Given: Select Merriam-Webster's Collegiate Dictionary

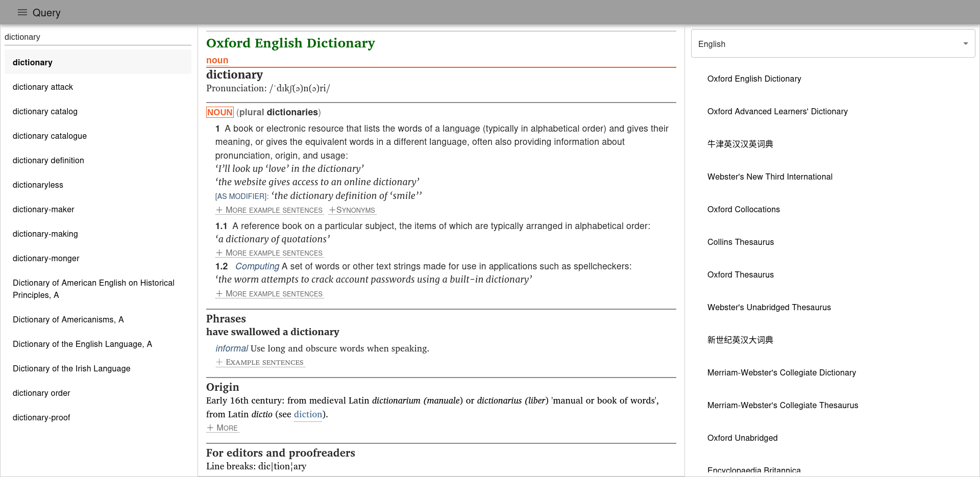Looking at the screenshot, I should (781, 373).
